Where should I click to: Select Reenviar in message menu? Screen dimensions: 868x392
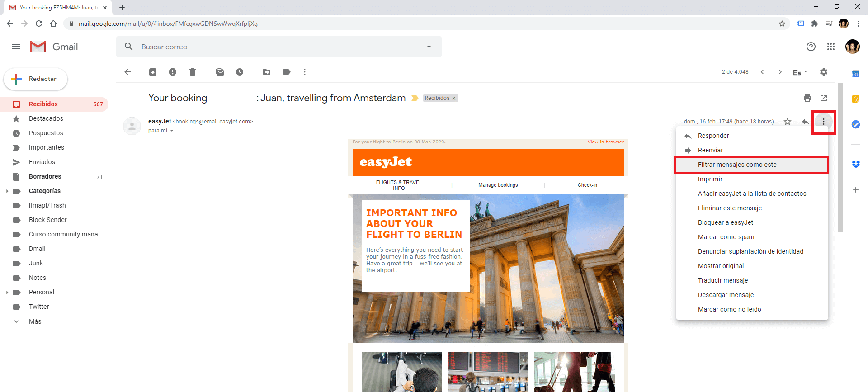click(x=752, y=150)
